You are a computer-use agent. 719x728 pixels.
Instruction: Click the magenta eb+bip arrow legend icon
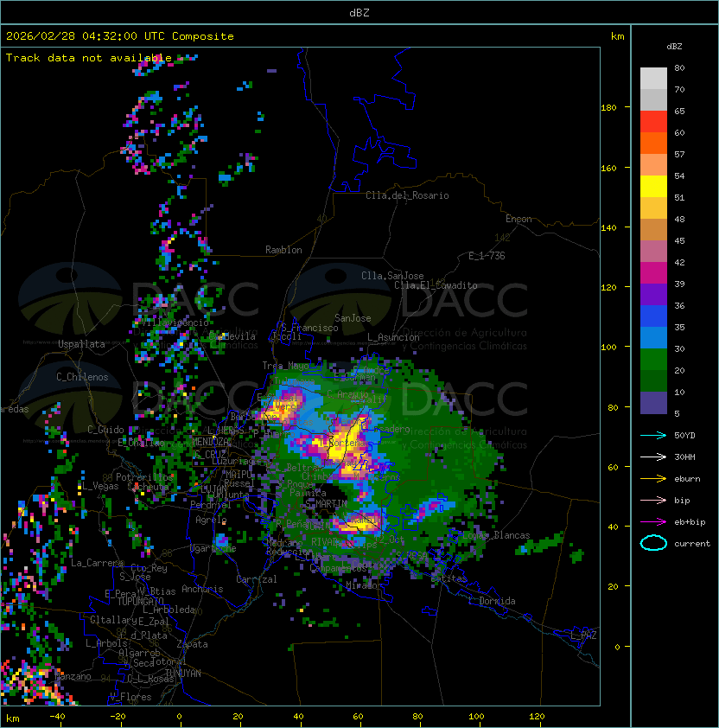653,522
